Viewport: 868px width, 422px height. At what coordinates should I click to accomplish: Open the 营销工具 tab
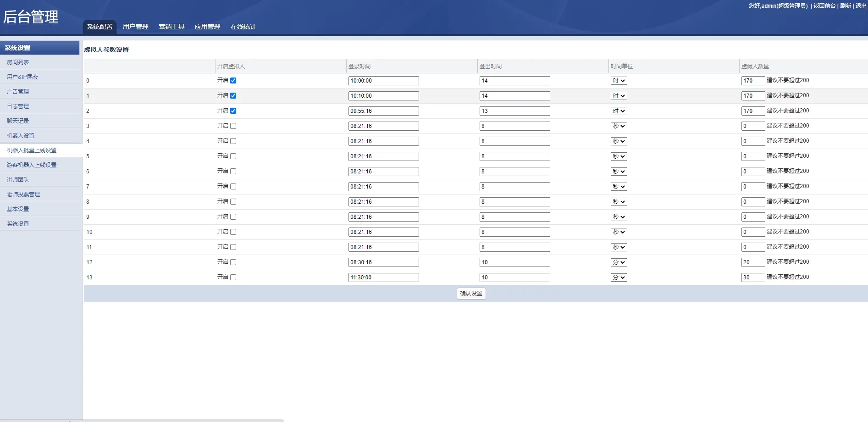pyautogui.click(x=171, y=27)
